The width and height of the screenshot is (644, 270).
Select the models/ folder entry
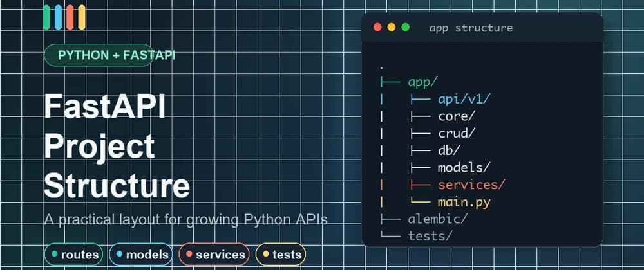[464, 168]
